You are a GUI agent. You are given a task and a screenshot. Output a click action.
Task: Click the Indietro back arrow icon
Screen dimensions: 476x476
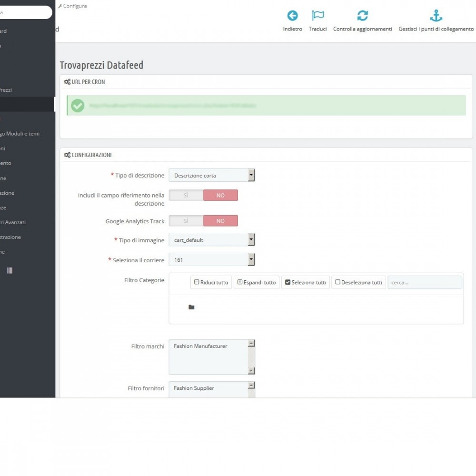(x=292, y=16)
